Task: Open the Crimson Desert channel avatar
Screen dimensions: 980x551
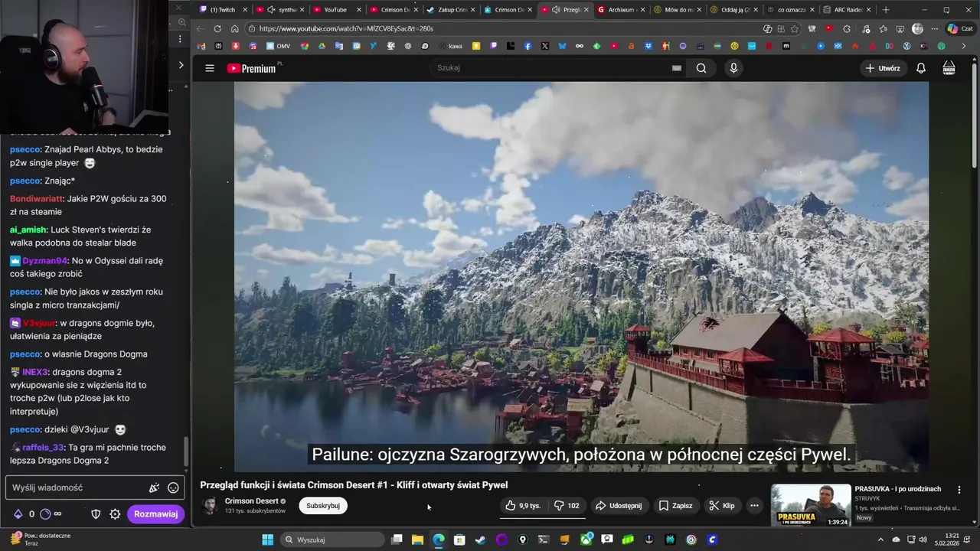Action: pos(209,506)
